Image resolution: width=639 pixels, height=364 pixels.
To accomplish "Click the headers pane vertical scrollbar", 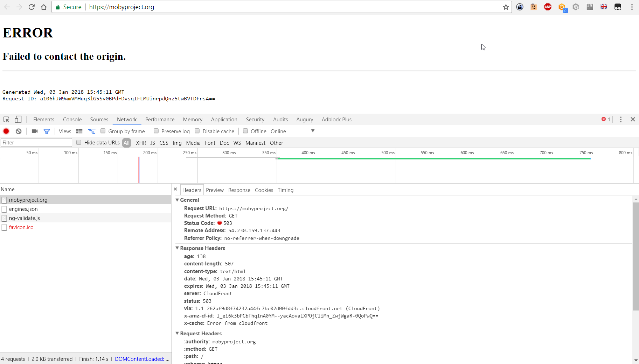I will [x=636, y=256].
